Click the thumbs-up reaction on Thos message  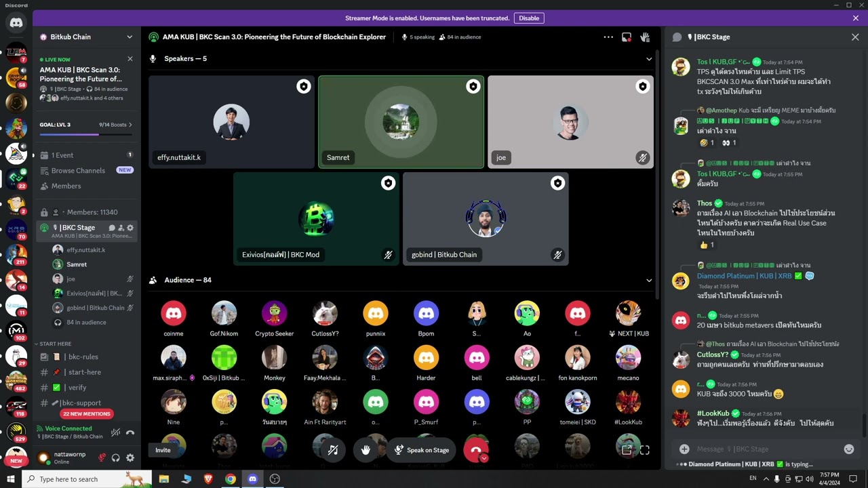click(706, 245)
